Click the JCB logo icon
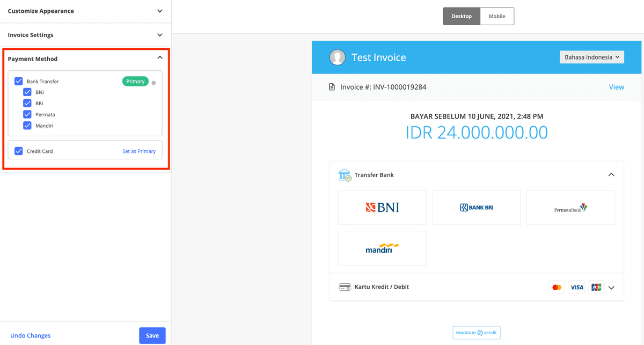 [x=596, y=287]
